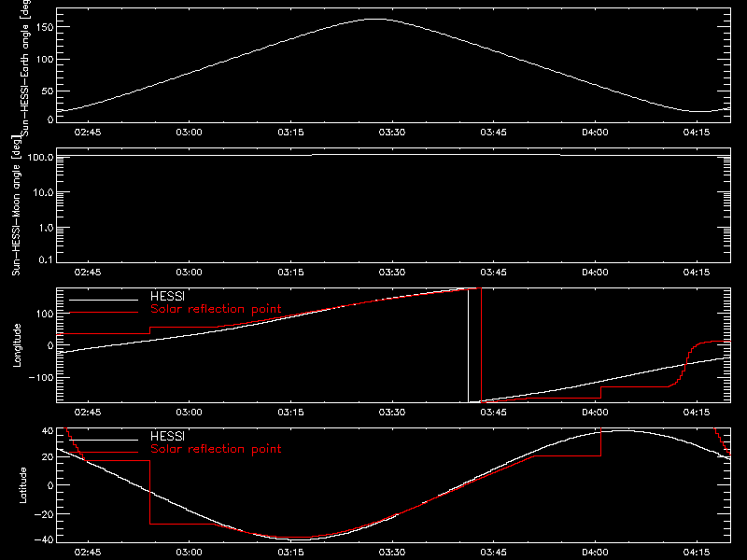Choose 04:15 label under Longitude plot

(x=697, y=413)
